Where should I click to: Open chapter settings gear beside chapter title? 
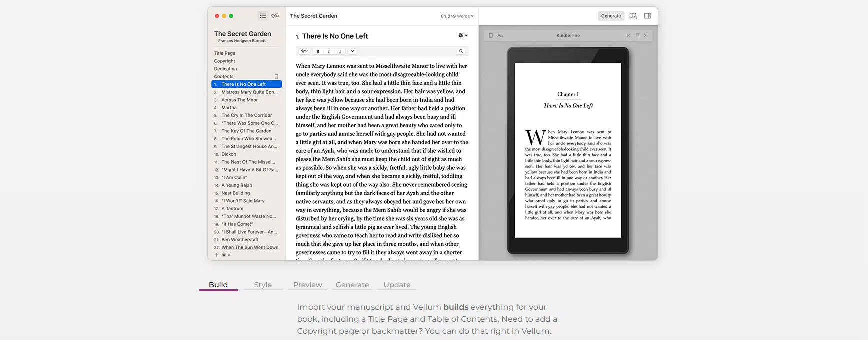pyautogui.click(x=463, y=35)
